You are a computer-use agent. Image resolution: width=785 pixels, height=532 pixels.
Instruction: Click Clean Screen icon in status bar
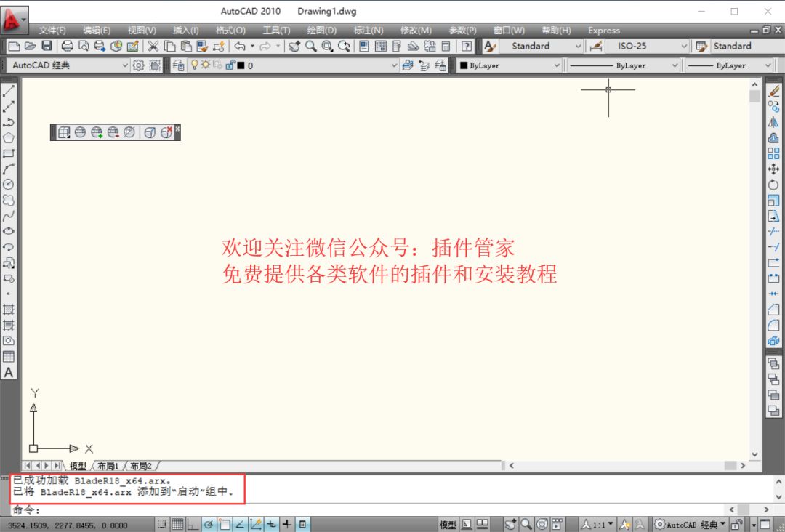pos(765,525)
